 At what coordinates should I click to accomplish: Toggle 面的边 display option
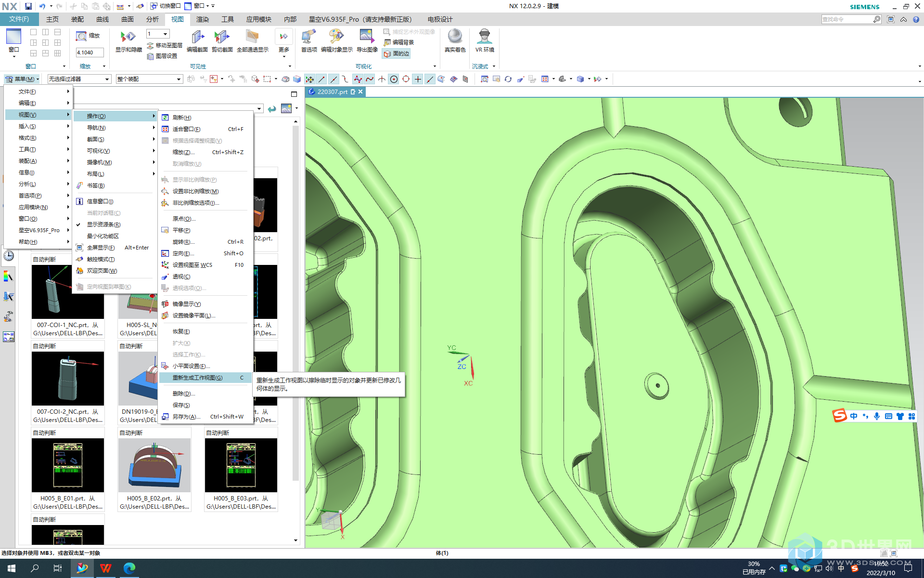tap(397, 54)
